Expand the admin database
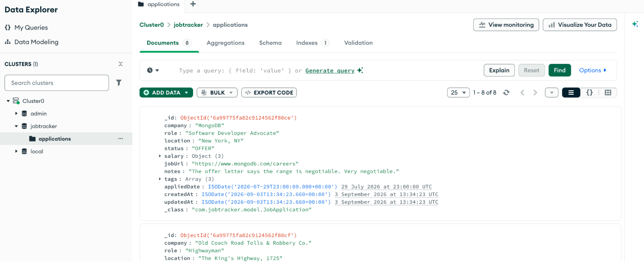The height and width of the screenshot is (262, 644). click(x=16, y=113)
